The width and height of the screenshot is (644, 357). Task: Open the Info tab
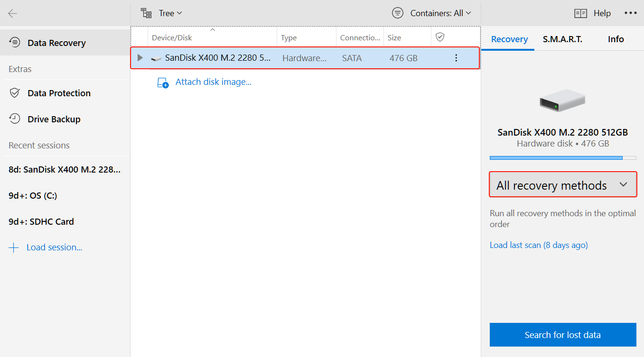616,39
